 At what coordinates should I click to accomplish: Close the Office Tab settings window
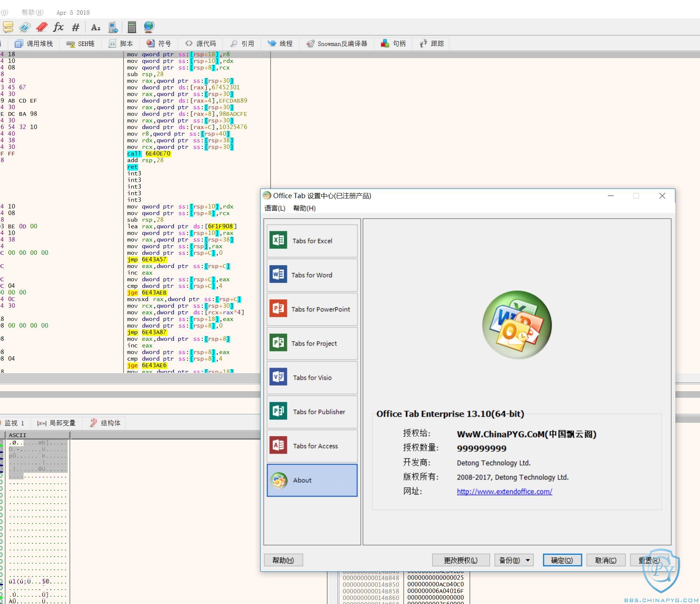coord(662,196)
